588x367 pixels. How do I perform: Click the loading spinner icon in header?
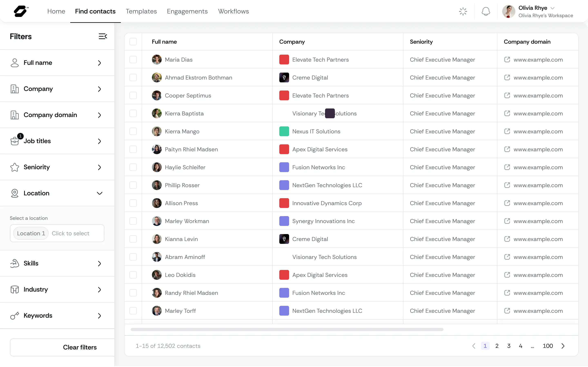(x=463, y=11)
